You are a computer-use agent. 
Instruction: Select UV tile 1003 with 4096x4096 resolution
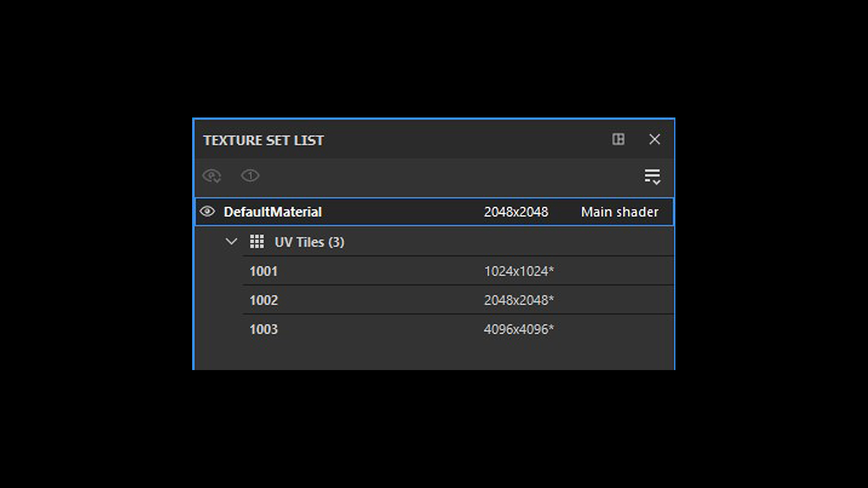point(264,329)
